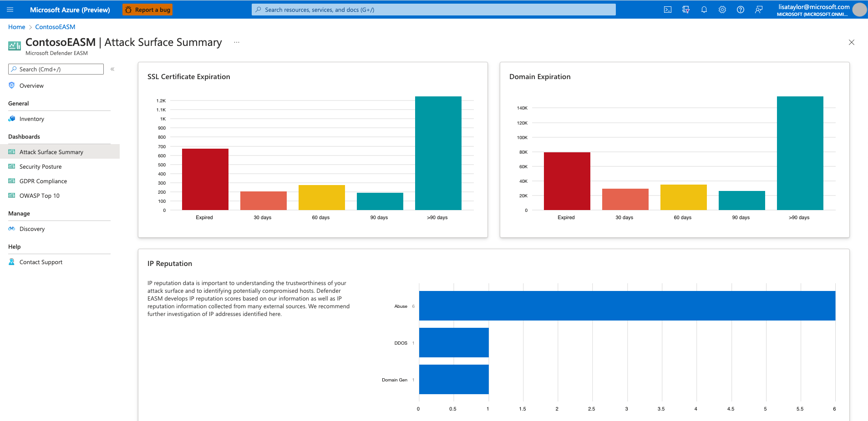Open the ellipsis more options menu
Screen dimensions: 868x421
237,42
